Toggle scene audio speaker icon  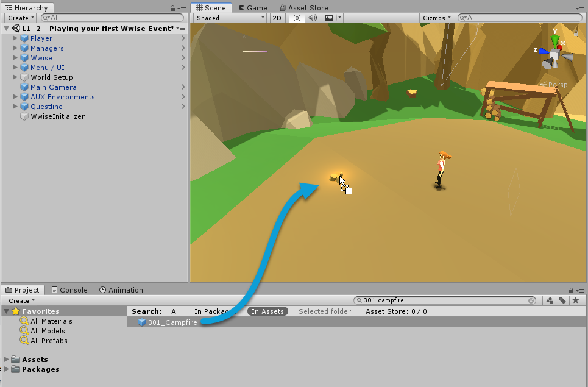click(x=313, y=18)
